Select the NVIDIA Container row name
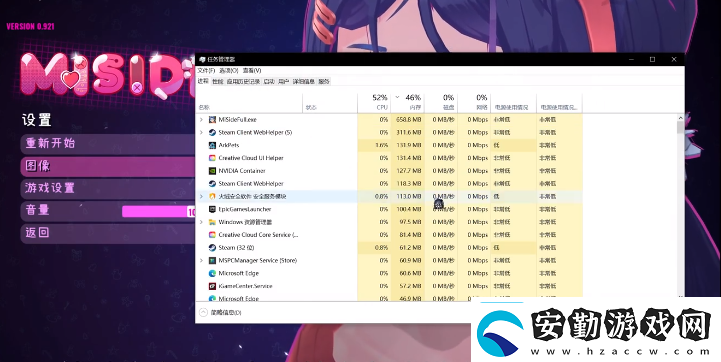Viewport: 721px width, 362px height. (242, 171)
